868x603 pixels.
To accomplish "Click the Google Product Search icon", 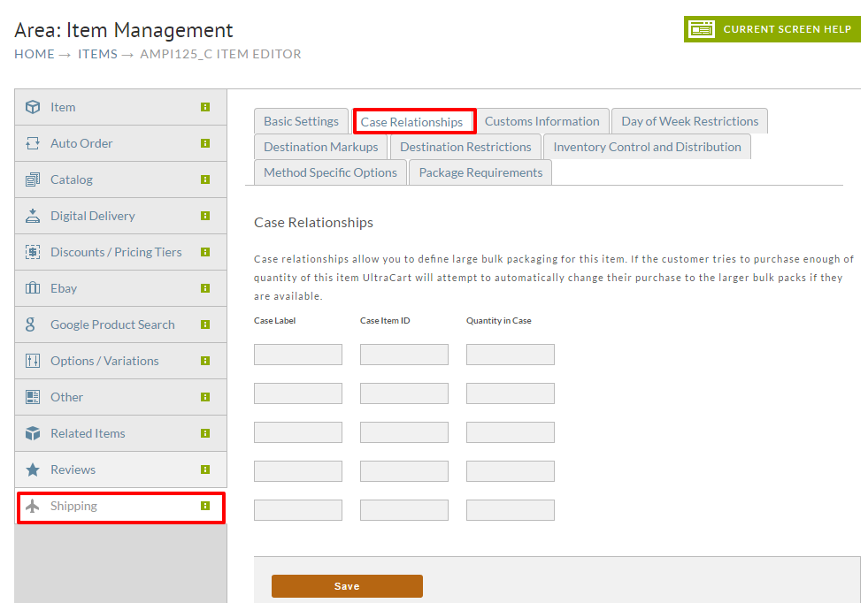I will coord(30,324).
